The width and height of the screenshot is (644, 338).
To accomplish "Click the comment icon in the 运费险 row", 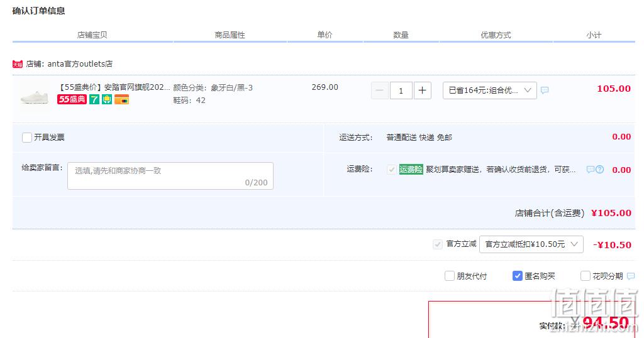I will pos(590,169).
